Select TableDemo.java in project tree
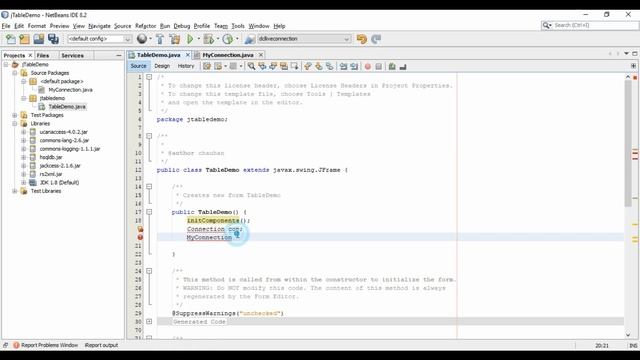This screenshot has width=640, height=360. (x=67, y=107)
